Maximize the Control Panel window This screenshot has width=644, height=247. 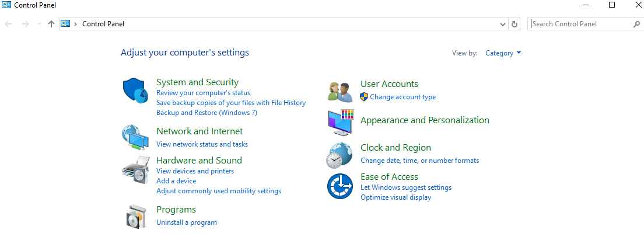coord(611,5)
